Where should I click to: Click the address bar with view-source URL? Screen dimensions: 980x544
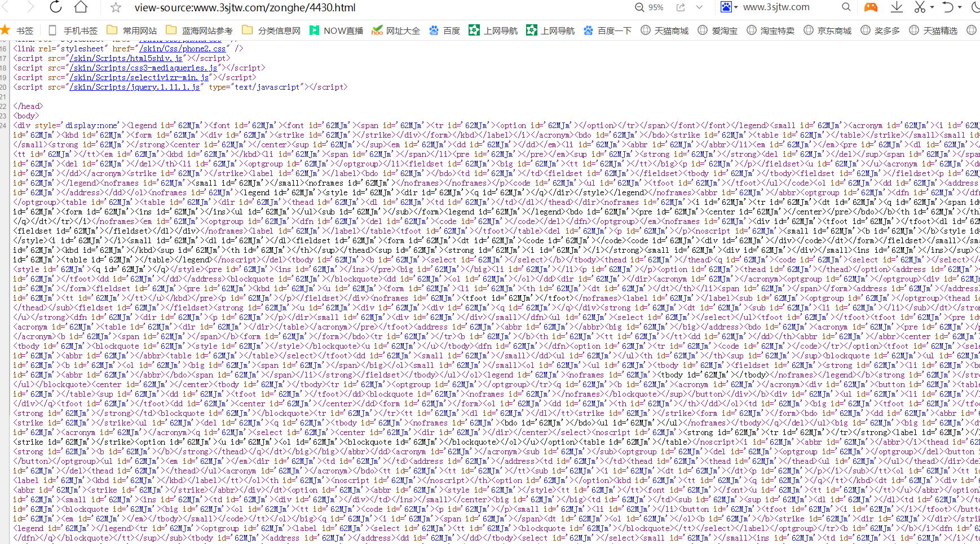(x=245, y=7)
